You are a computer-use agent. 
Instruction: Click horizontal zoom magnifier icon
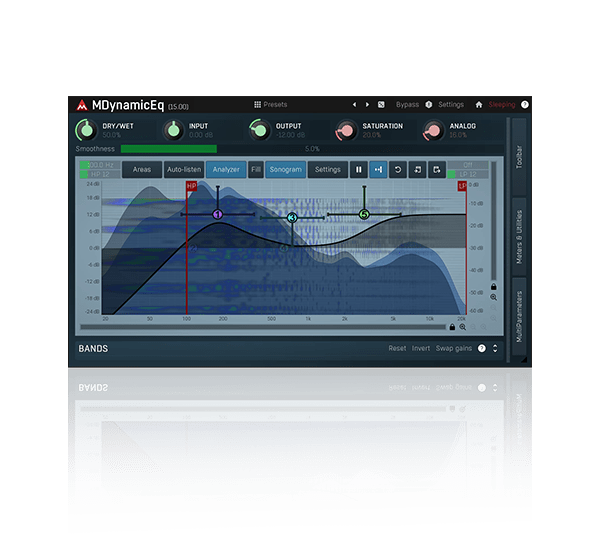(x=463, y=327)
